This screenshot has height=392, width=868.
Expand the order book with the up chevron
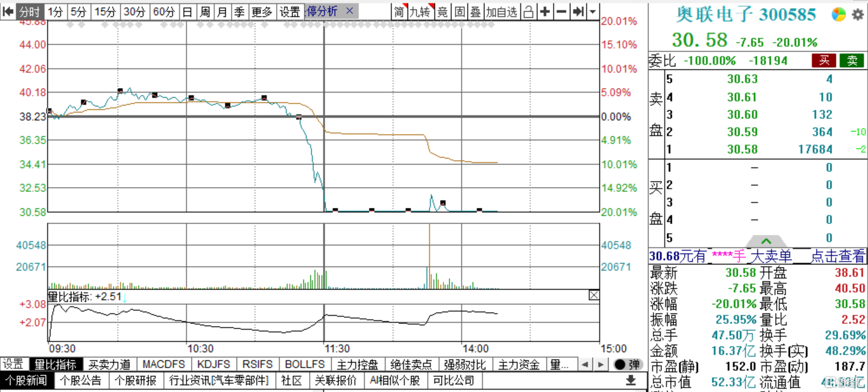(x=766, y=241)
